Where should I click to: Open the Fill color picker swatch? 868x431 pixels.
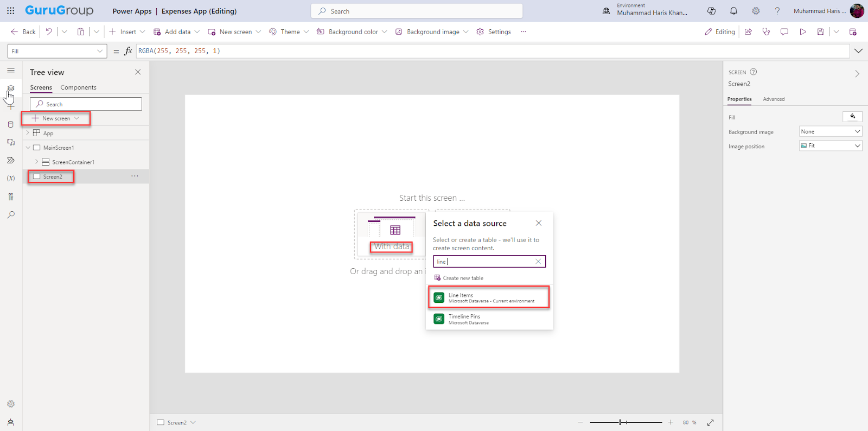[x=852, y=116]
